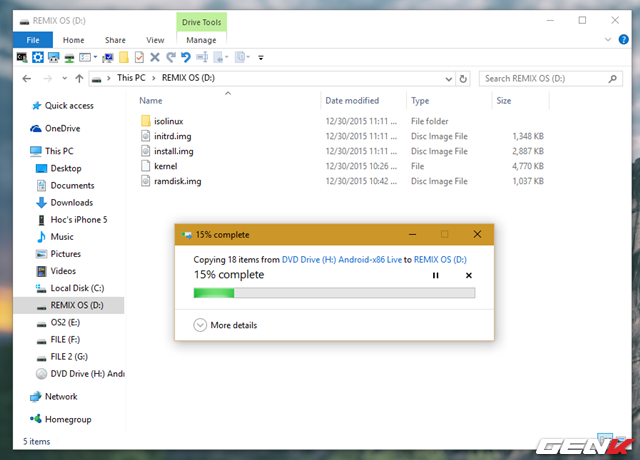Image resolution: width=640 pixels, height=460 pixels.
Task: Open command prompt icon in quick access toolbar
Action: (x=22, y=57)
